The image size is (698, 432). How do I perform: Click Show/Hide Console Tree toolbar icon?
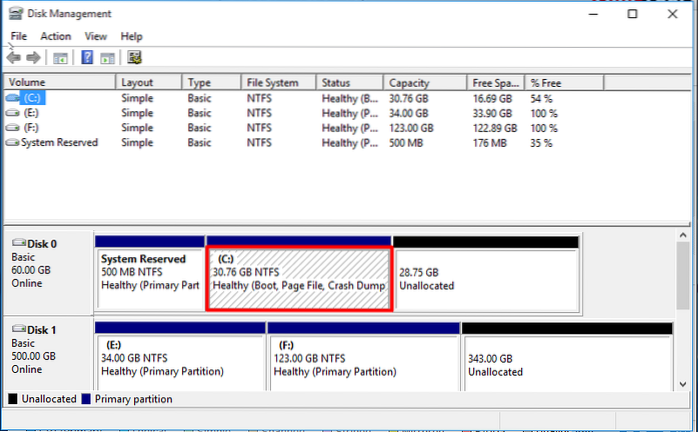(x=60, y=58)
